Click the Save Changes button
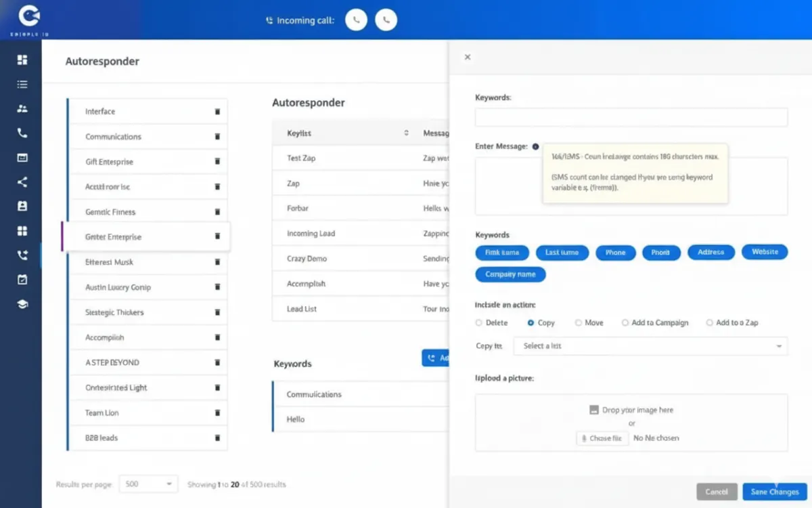Screen dimensions: 812x508 click(x=775, y=492)
